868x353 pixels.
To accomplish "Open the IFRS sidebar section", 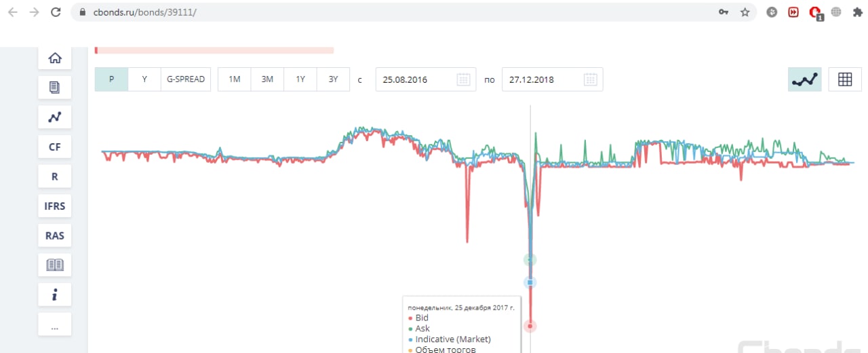I will tap(54, 206).
